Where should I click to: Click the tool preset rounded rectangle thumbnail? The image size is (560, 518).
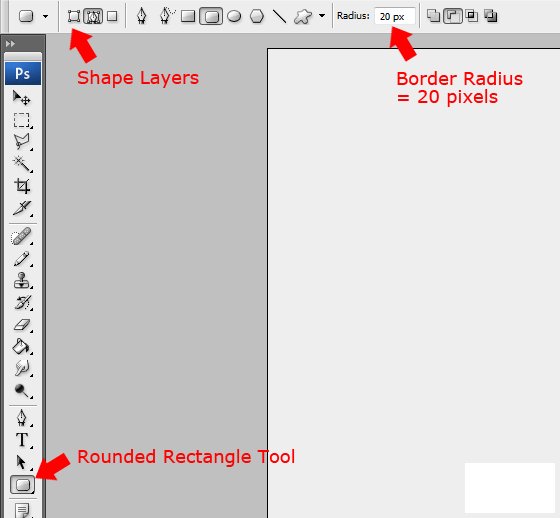26,16
